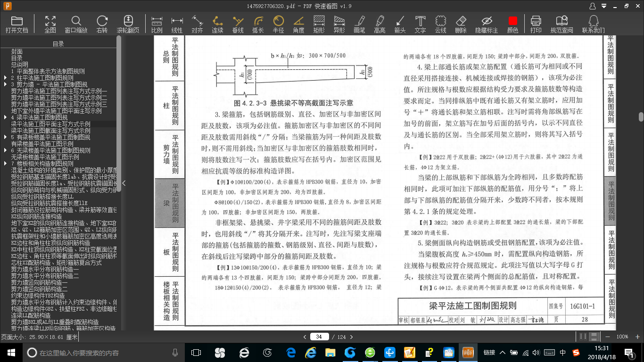Click the page number field showing 34
This screenshot has width=644, height=362.
[x=319, y=337]
